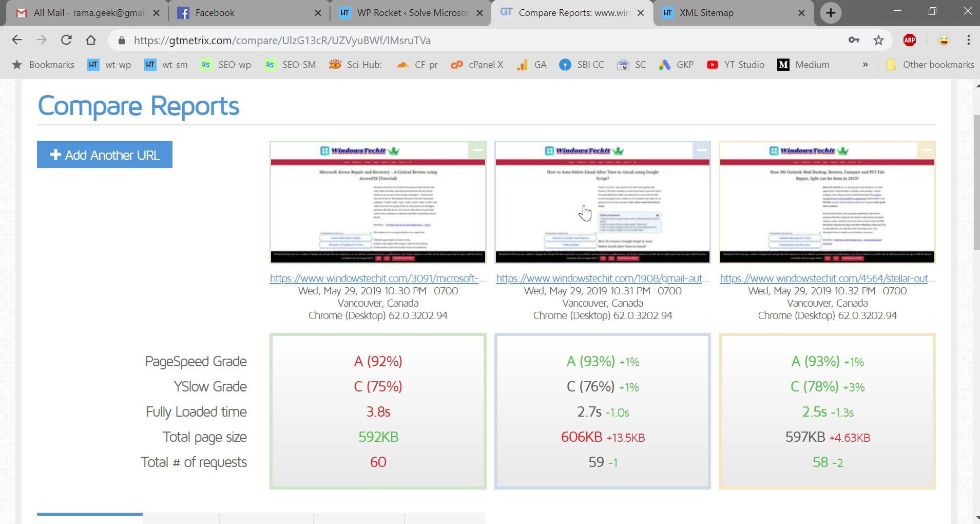
Task: Open the wt-sm bookmark
Action: pyautogui.click(x=166, y=65)
